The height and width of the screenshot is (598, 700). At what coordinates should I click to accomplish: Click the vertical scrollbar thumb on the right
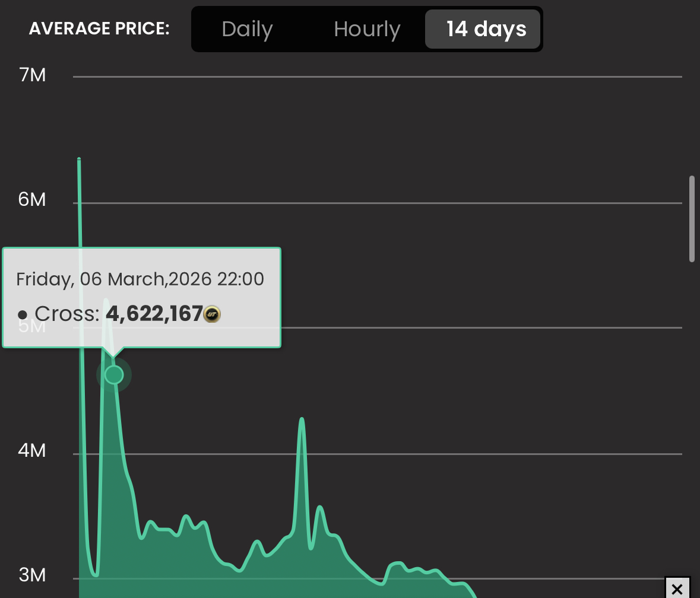(x=692, y=218)
